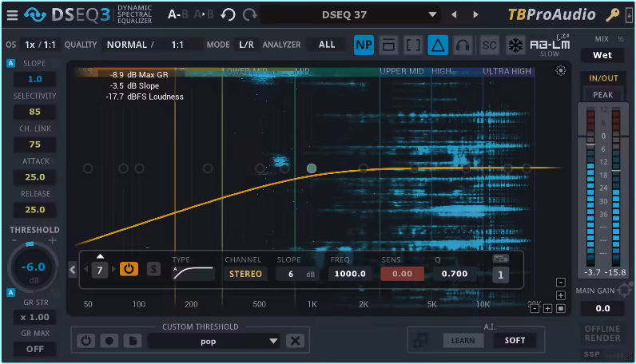The height and width of the screenshot is (364, 636).
Task: Reset zoom with the square button
Action: coord(561,309)
